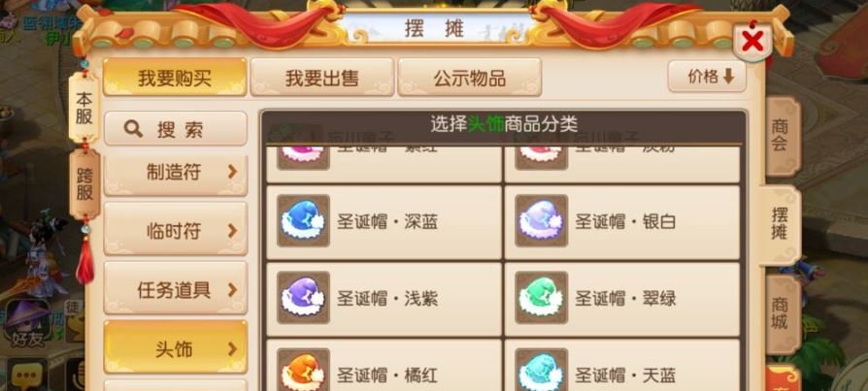Pick the sky blue Christmas hat icon
This screenshot has width=868, height=391.
coord(542,371)
